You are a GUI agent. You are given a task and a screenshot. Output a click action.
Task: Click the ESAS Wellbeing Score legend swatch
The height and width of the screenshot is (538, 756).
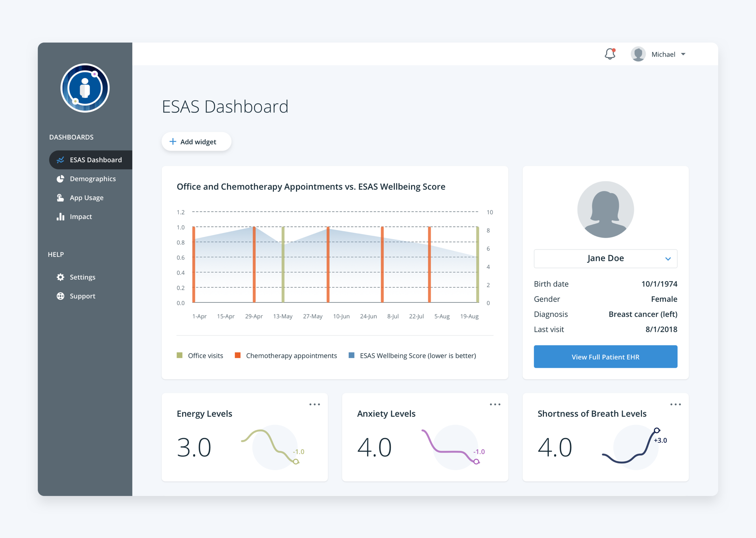[351, 355]
